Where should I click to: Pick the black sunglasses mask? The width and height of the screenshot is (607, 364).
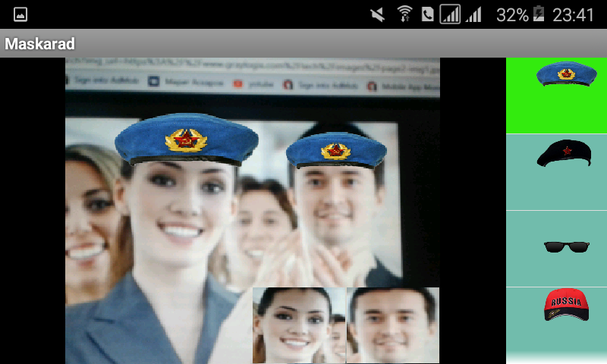pyautogui.click(x=567, y=246)
